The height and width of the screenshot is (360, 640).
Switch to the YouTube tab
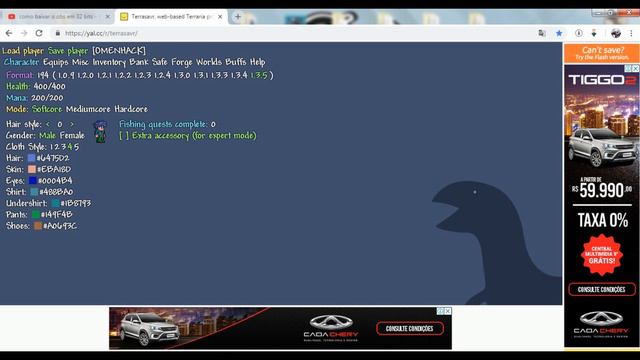pyautogui.click(x=57, y=17)
